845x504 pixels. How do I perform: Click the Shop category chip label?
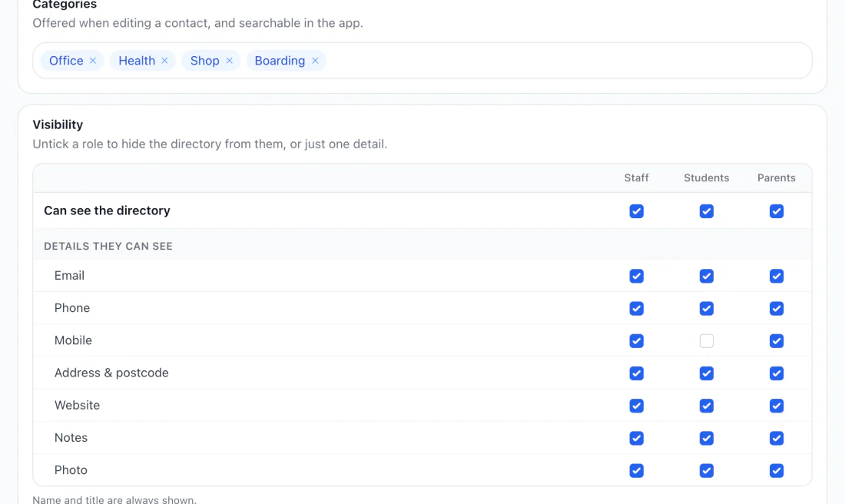tap(205, 61)
